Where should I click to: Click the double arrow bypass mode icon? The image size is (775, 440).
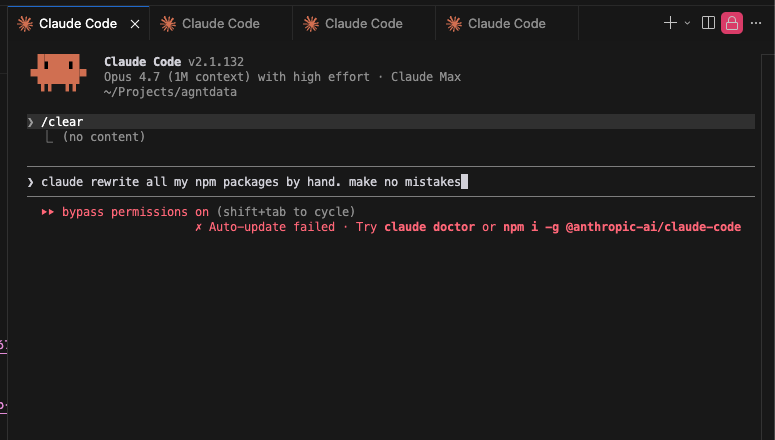point(47,212)
